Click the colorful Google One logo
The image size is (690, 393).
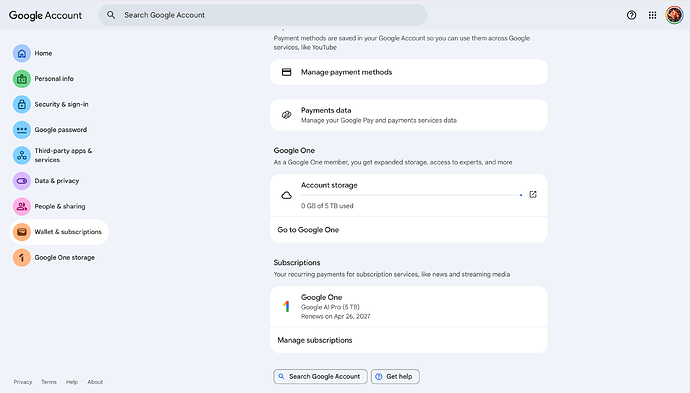(286, 306)
